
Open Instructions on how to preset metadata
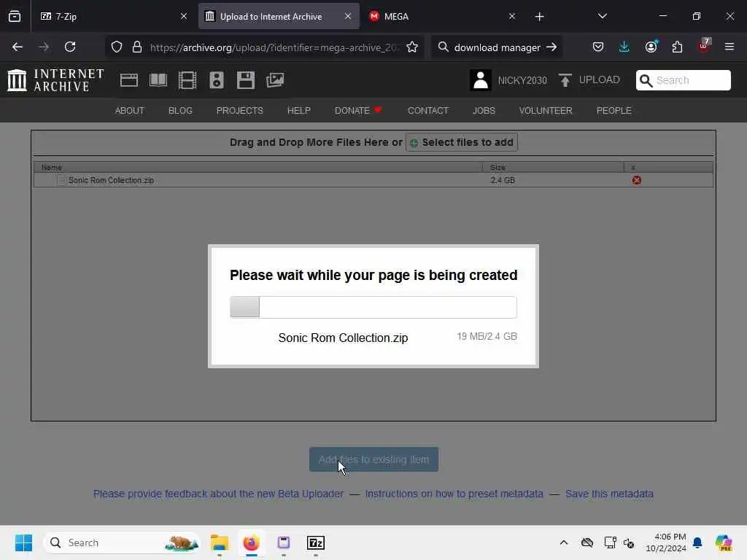pyautogui.click(x=454, y=494)
